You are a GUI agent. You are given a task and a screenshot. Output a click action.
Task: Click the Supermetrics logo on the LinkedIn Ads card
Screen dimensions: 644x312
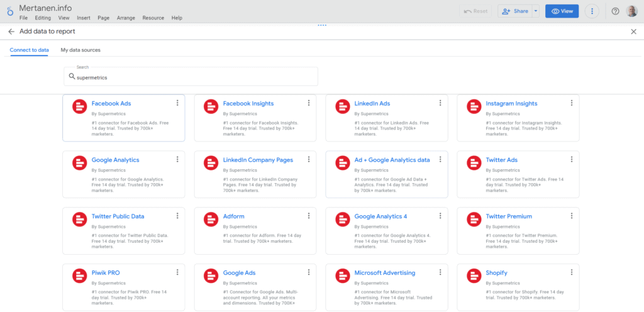342,106
